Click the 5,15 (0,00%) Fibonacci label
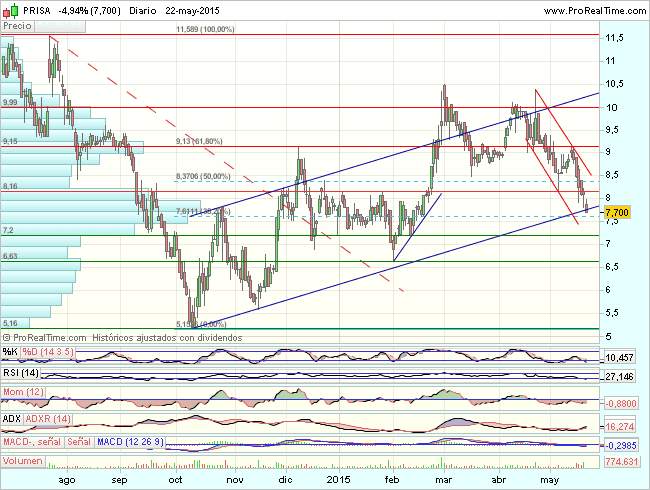Image resolution: width=650 pixels, height=490 pixels. 201,324
